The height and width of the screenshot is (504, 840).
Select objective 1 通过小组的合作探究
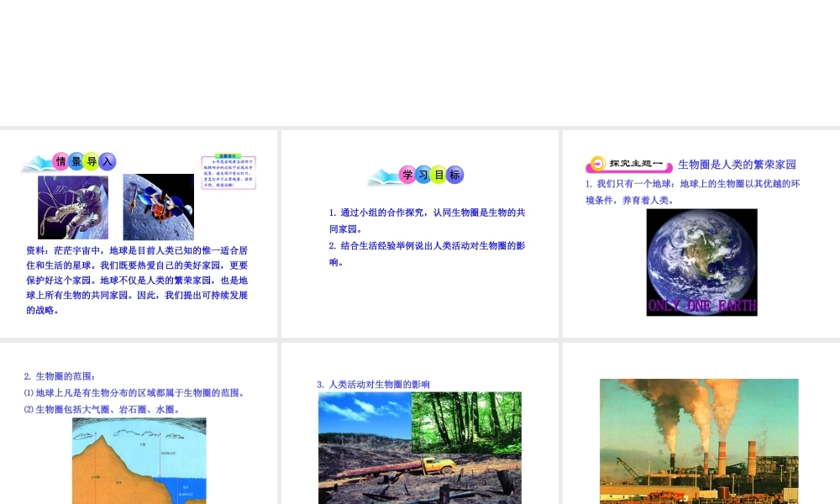[427, 221]
